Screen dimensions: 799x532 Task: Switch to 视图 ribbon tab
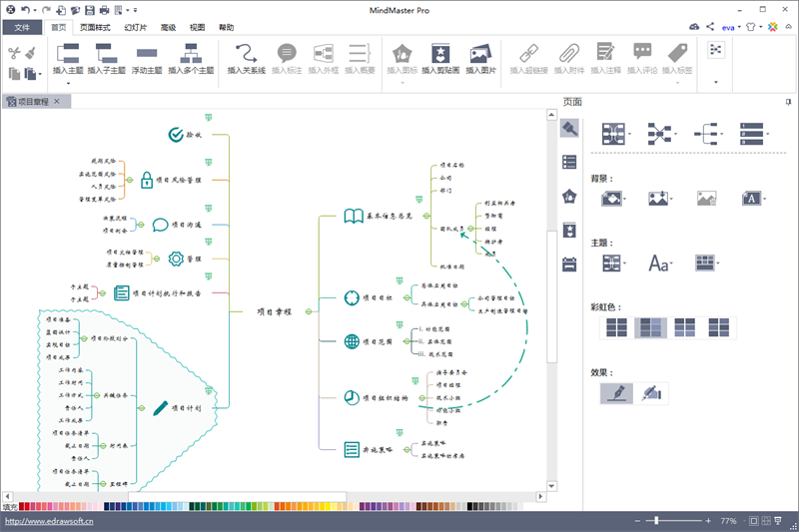point(197,28)
